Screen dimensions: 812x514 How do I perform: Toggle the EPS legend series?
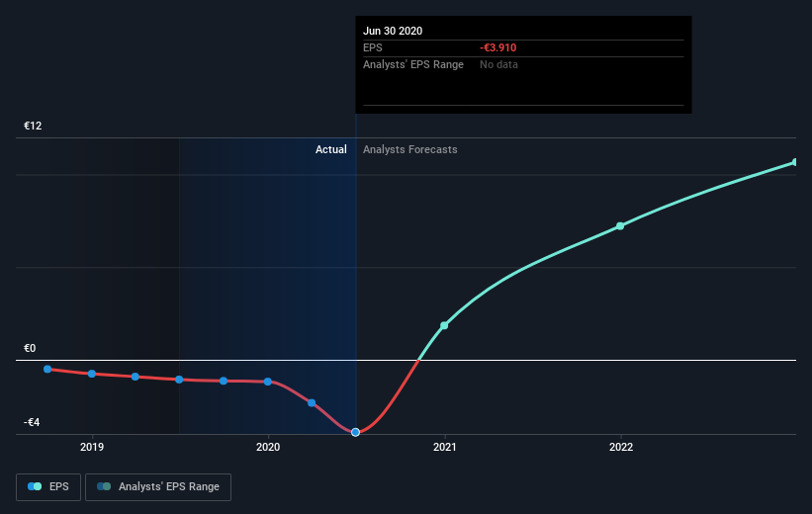(x=48, y=487)
